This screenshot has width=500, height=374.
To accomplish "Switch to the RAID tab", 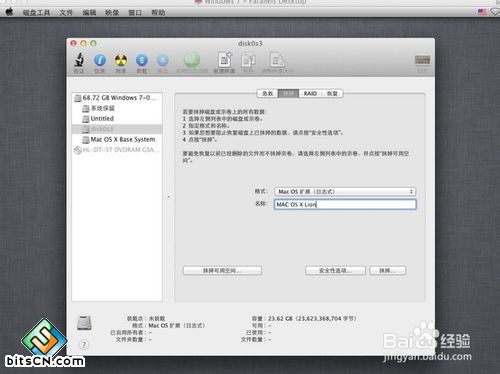I will pos(310,93).
